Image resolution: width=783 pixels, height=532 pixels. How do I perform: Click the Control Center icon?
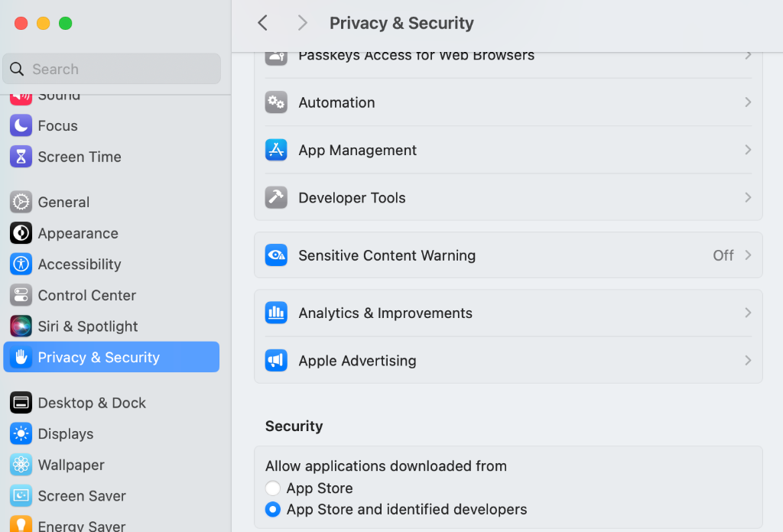click(21, 295)
